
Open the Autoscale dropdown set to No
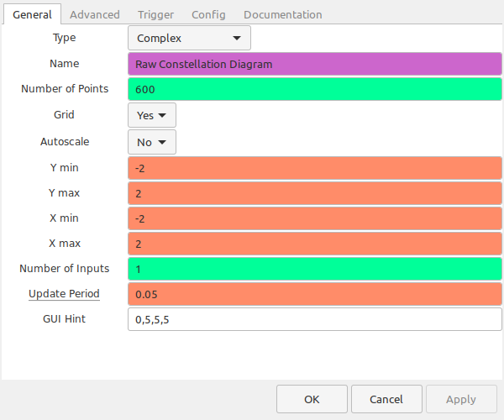[x=152, y=142]
